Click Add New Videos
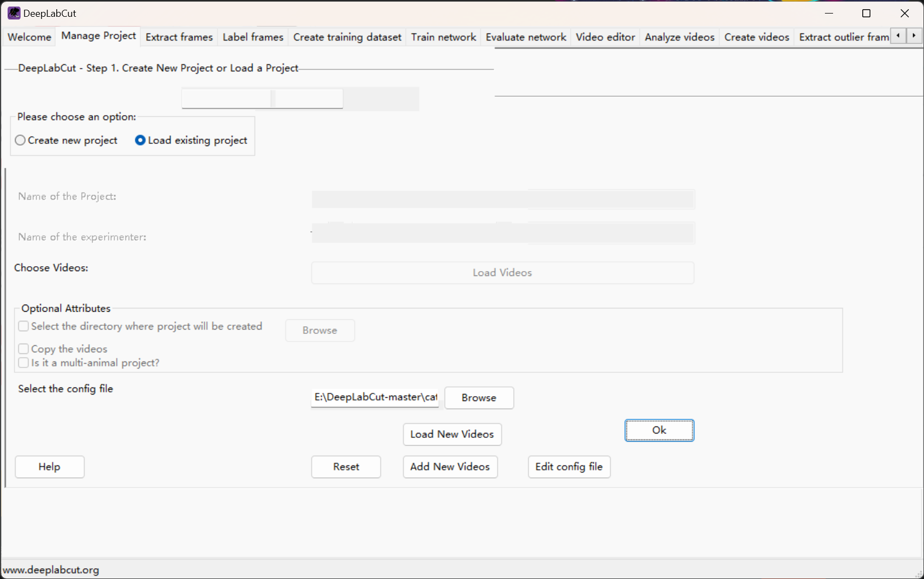This screenshot has width=924, height=579. pyautogui.click(x=450, y=466)
